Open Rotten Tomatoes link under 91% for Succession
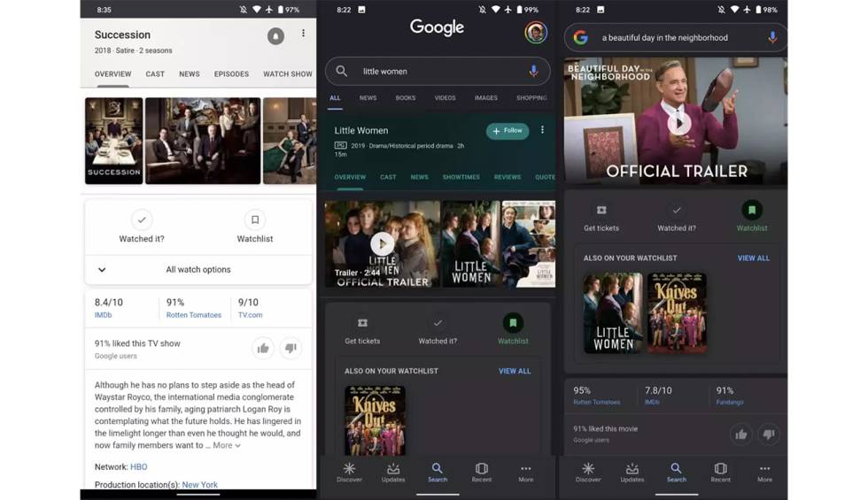Screen dimensions: 868x500 [x=194, y=315]
